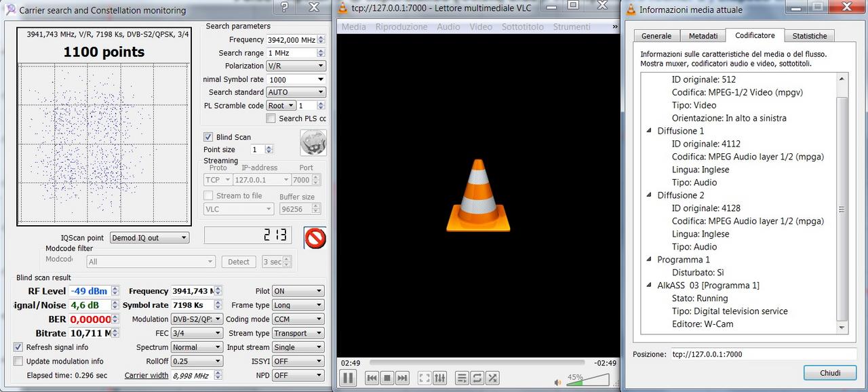Toggle VLC fullscreen mode

tap(425, 378)
